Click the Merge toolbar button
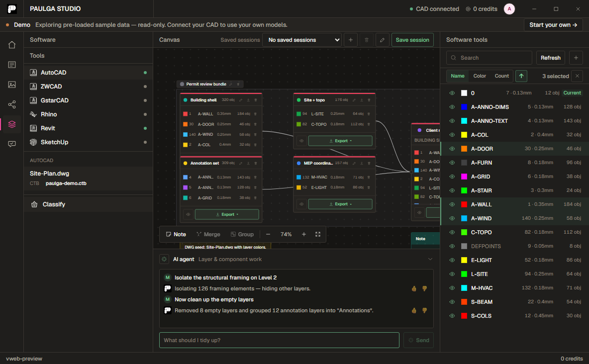Image resolution: width=589 pixels, height=364 pixels. (208, 234)
